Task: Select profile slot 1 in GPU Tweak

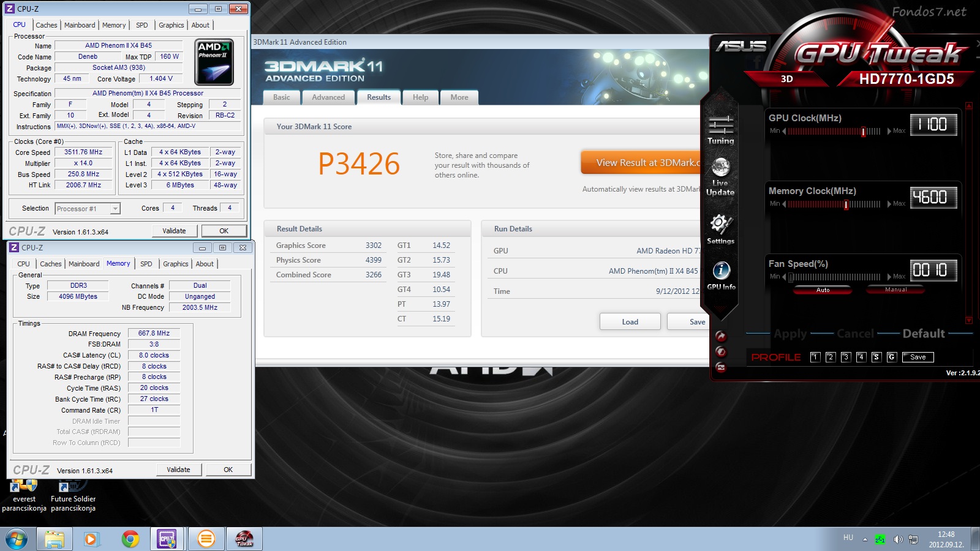Action: pyautogui.click(x=815, y=357)
